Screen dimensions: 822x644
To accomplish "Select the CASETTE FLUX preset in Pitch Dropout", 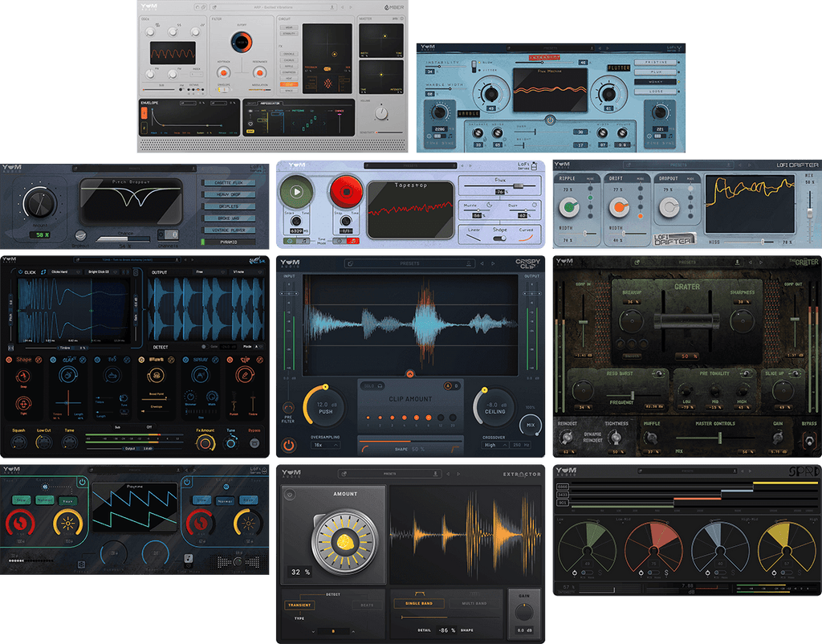I will 229,183.
